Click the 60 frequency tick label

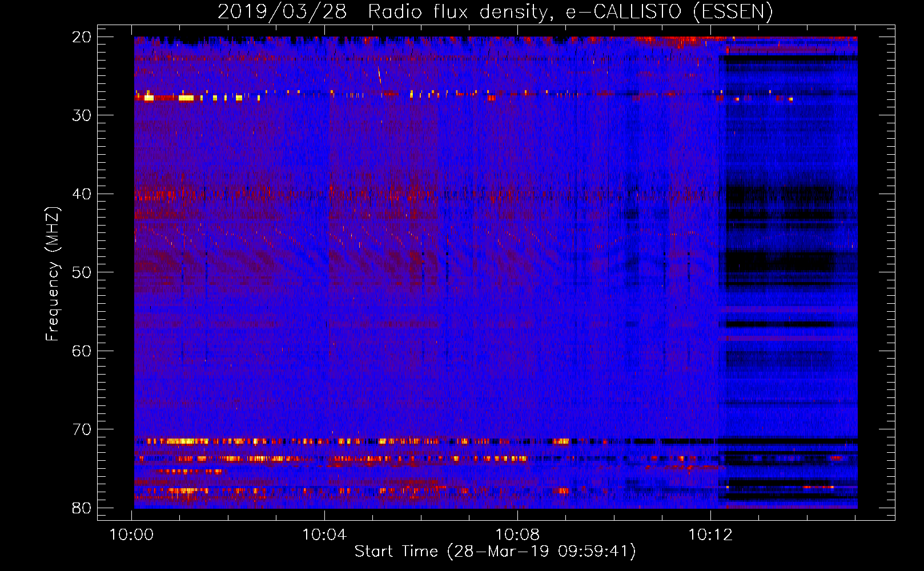82,351
